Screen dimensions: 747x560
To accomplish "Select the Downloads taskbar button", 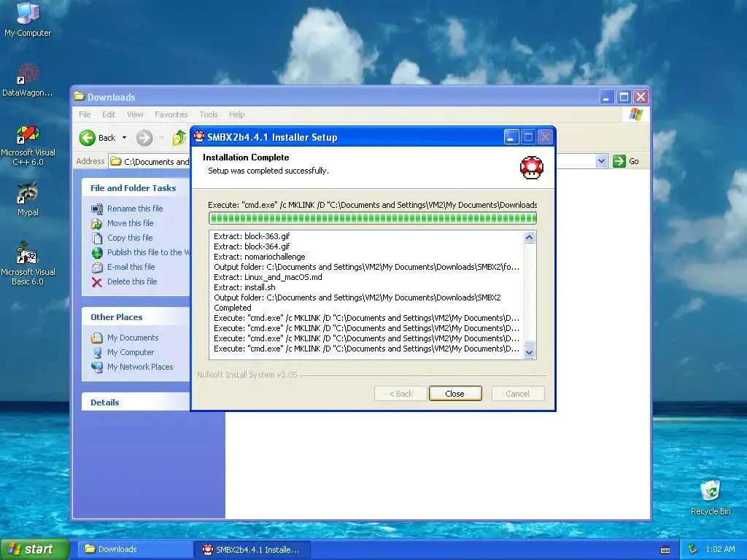I will pyautogui.click(x=135, y=550).
